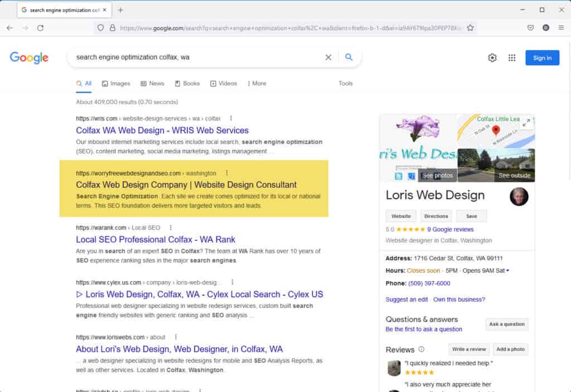Switch to the Videos tab
Screen dimensions: 571x392
pos(224,84)
